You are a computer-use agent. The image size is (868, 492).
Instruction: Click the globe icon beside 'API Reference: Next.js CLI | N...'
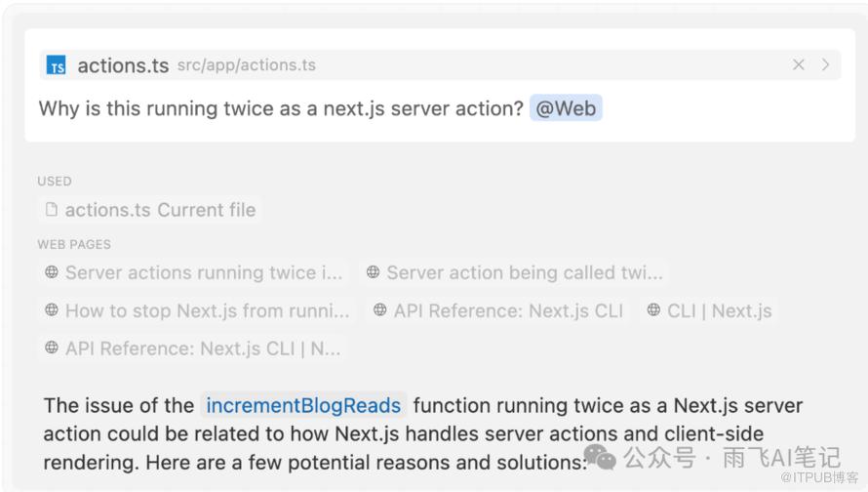(52, 348)
